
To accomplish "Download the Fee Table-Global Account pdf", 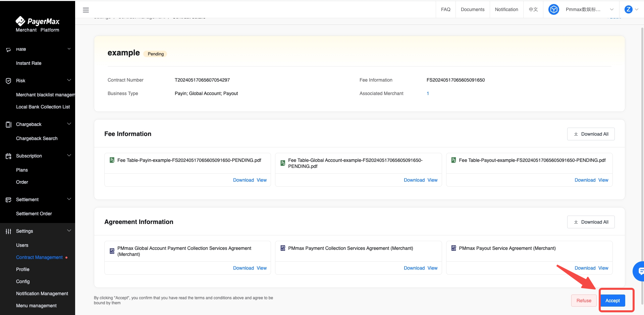I will (414, 180).
